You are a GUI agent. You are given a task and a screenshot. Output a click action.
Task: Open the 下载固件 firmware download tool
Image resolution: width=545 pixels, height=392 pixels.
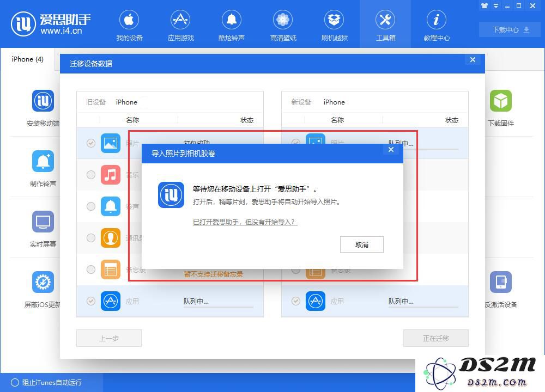point(500,108)
